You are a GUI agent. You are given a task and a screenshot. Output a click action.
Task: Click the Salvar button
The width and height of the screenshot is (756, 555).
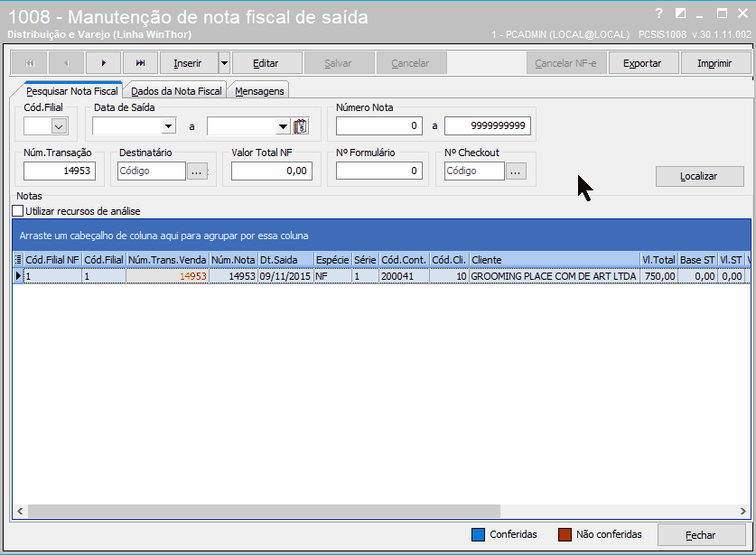tap(338, 63)
